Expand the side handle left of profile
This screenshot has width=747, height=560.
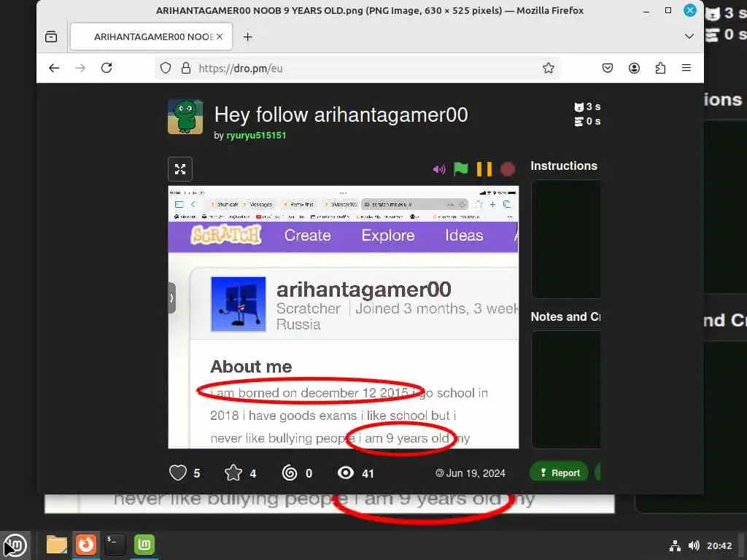172,298
